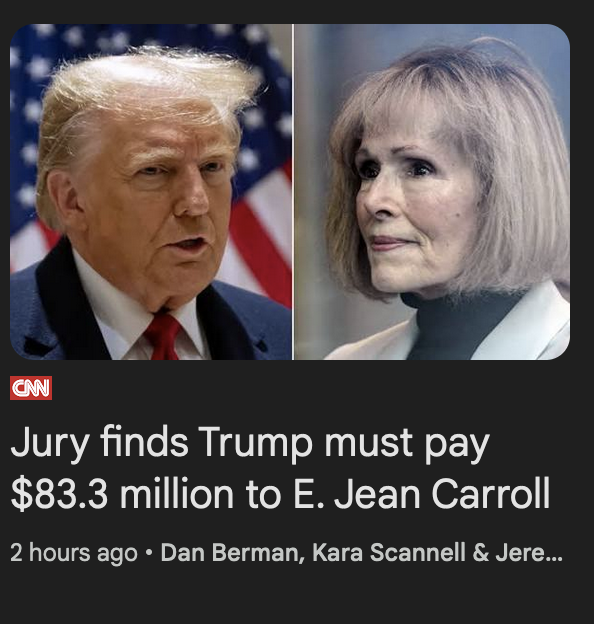This screenshot has height=624, width=594.
Task: Open the 'Jury finds Trump must pay' headline
Action: [x=280, y=468]
